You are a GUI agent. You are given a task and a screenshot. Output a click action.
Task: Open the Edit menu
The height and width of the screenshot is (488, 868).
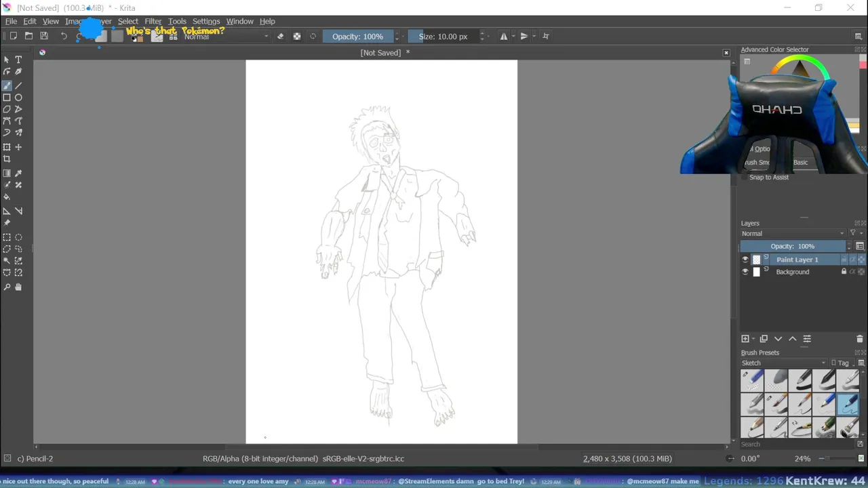pyautogui.click(x=30, y=21)
